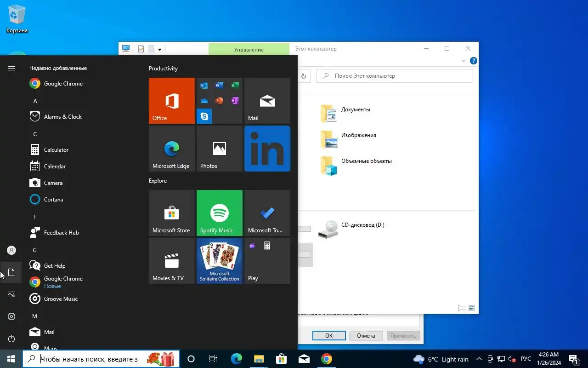Screen dimensions: 588x368
Task: Open the Microsoft Store tile
Action: point(172,213)
